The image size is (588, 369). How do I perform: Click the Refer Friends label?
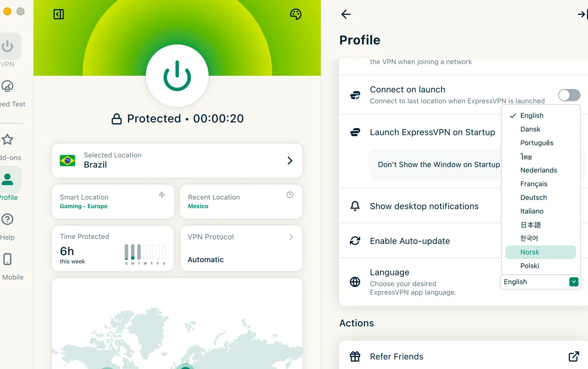coord(396,357)
